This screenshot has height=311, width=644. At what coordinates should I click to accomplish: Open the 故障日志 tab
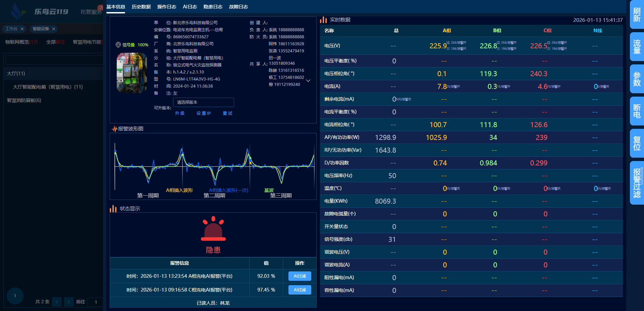click(238, 7)
